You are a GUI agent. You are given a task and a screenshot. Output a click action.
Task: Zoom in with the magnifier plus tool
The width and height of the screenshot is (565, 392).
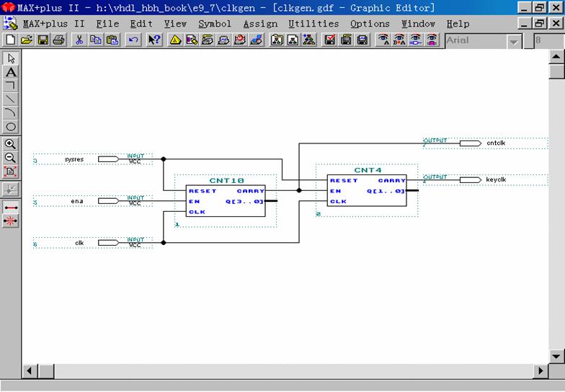tap(11, 144)
